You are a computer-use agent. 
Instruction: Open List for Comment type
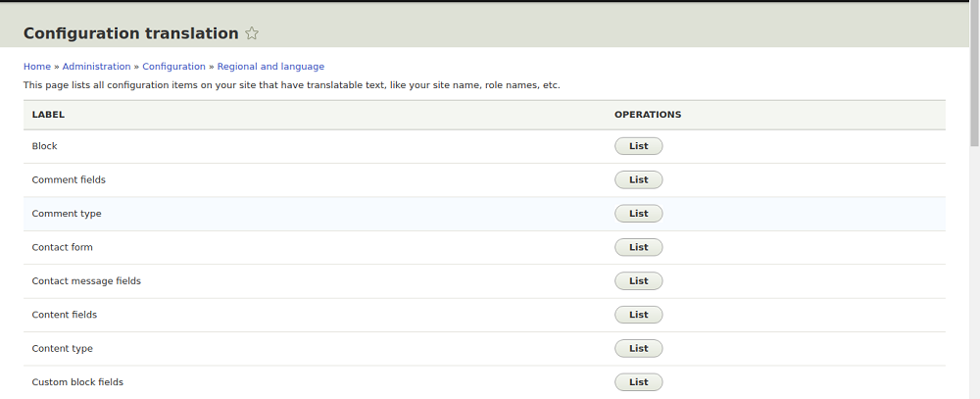tap(638, 214)
